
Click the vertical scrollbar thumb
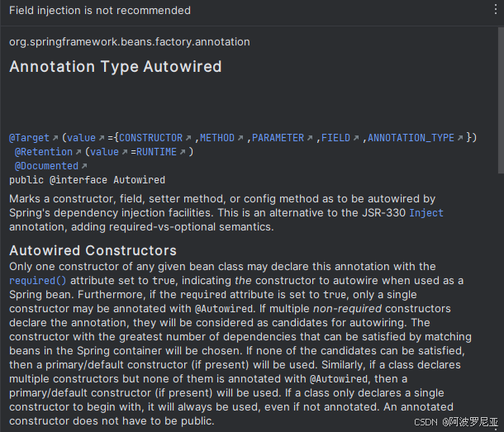pos(501,100)
